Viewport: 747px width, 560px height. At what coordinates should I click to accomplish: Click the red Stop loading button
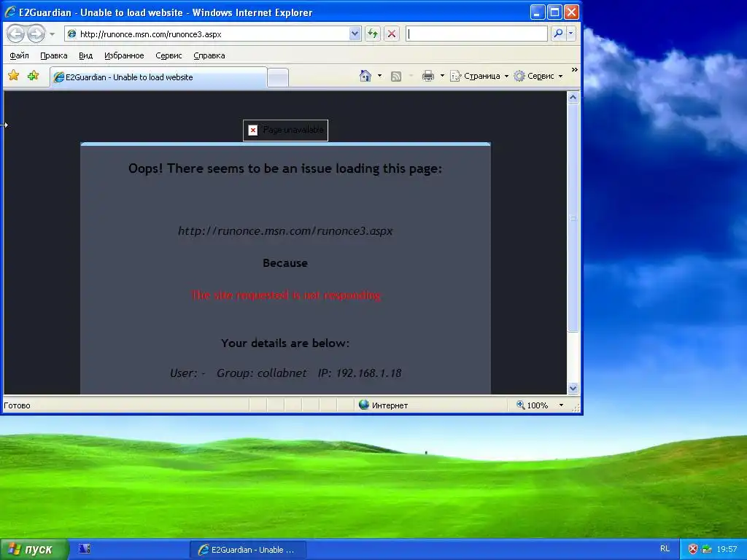click(392, 34)
